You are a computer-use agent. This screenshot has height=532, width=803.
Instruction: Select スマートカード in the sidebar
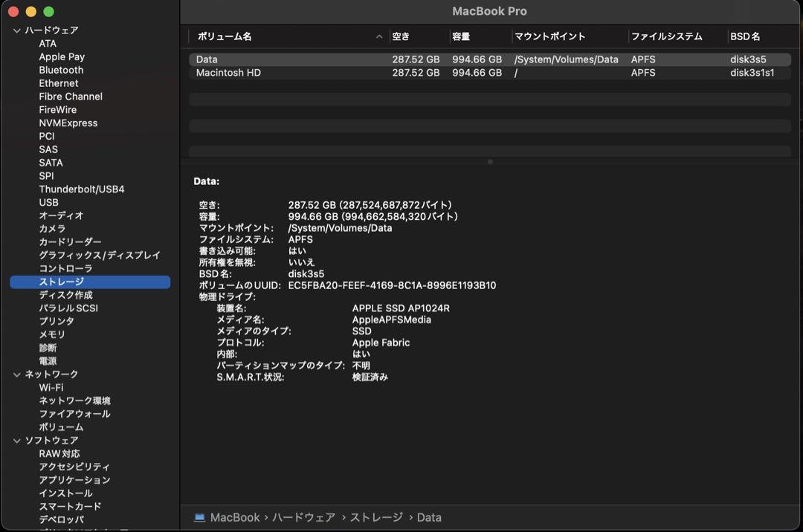(70, 507)
